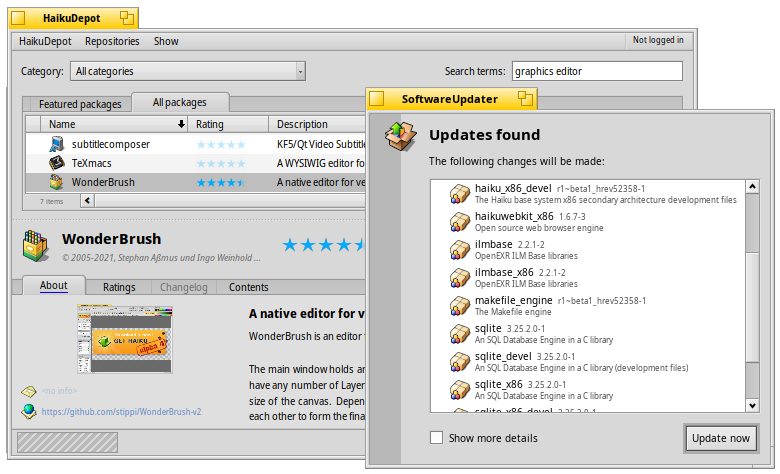Image resolution: width=780 pixels, height=474 pixels.
Task: Click the SoftwareUpdater window title tab
Action: [x=450, y=99]
